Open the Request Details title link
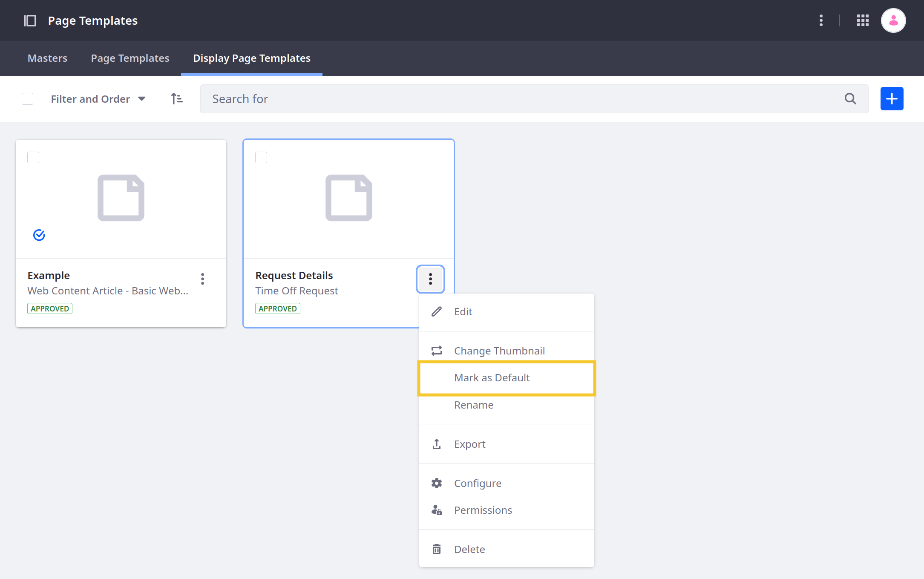 [x=294, y=276]
